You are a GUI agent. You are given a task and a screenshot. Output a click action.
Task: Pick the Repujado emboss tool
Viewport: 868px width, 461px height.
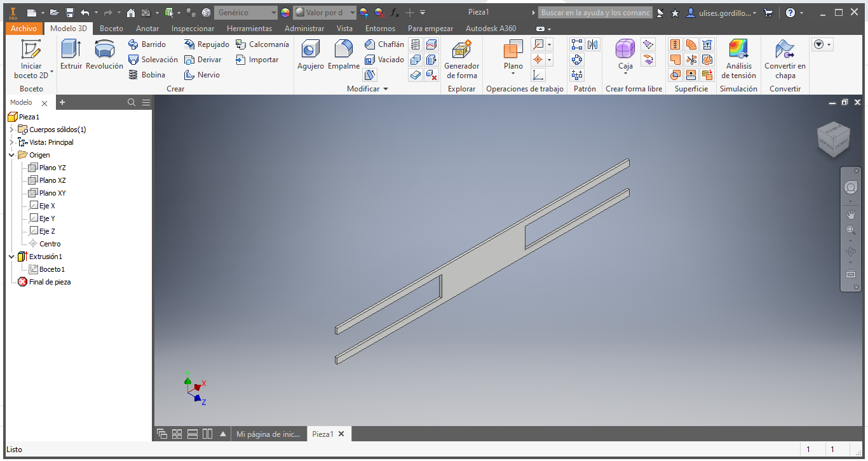[x=206, y=44]
